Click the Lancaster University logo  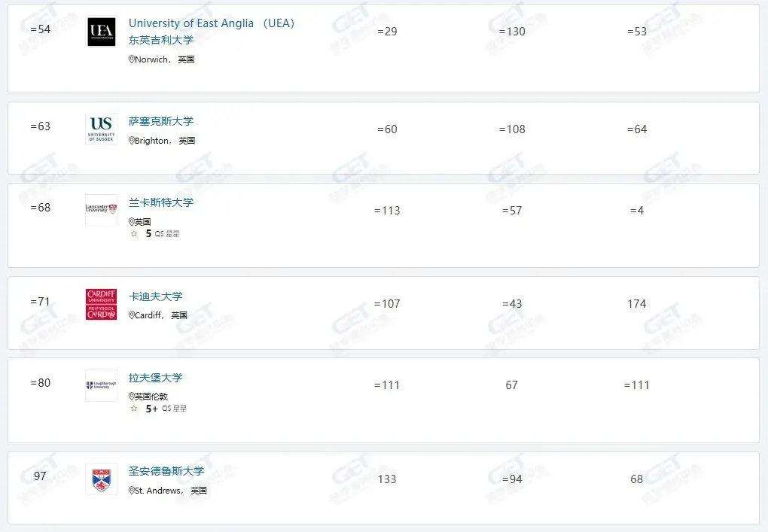(x=101, y=207)
